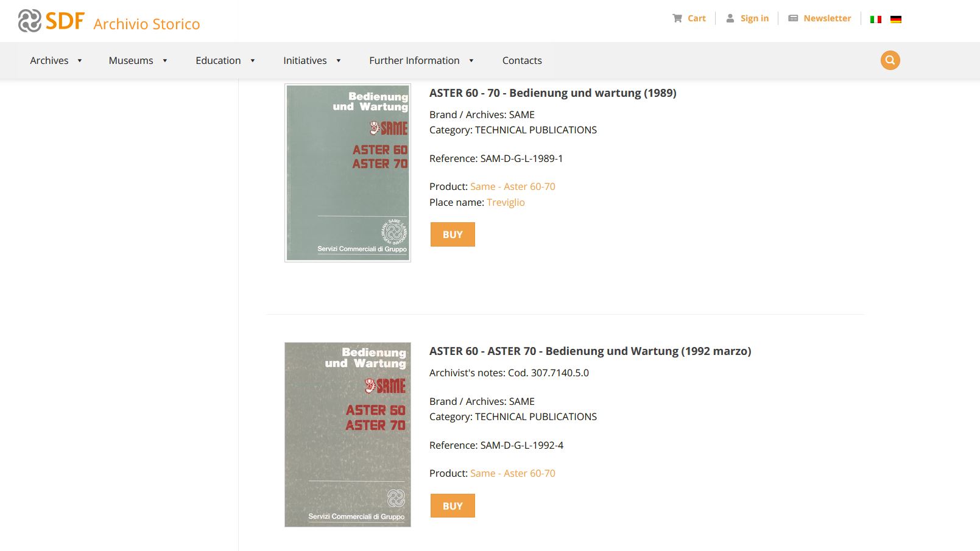Expand the Education dropdown menu
This screenshot has height=551, width=980.
tap(225, 60)
